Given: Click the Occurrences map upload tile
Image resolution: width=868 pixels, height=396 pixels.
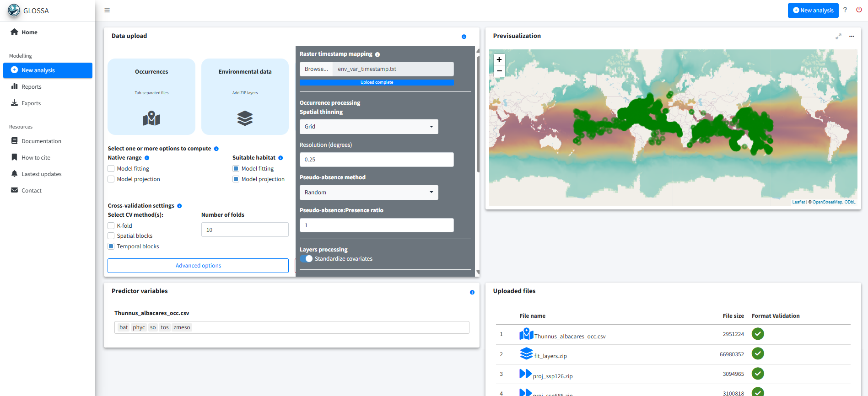Looking at the screenshot, I should (x=151, y=96).
